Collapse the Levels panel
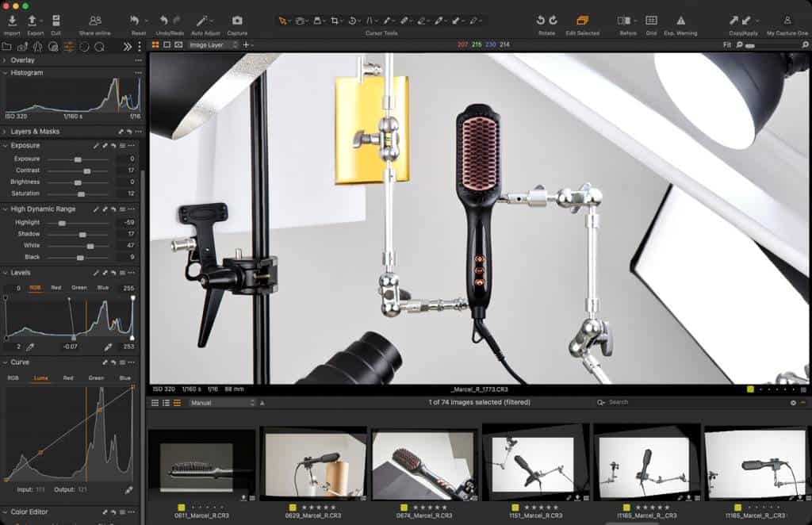Image resolution: width=812 pixels, height=525 pixels. (x=5, y=272)
